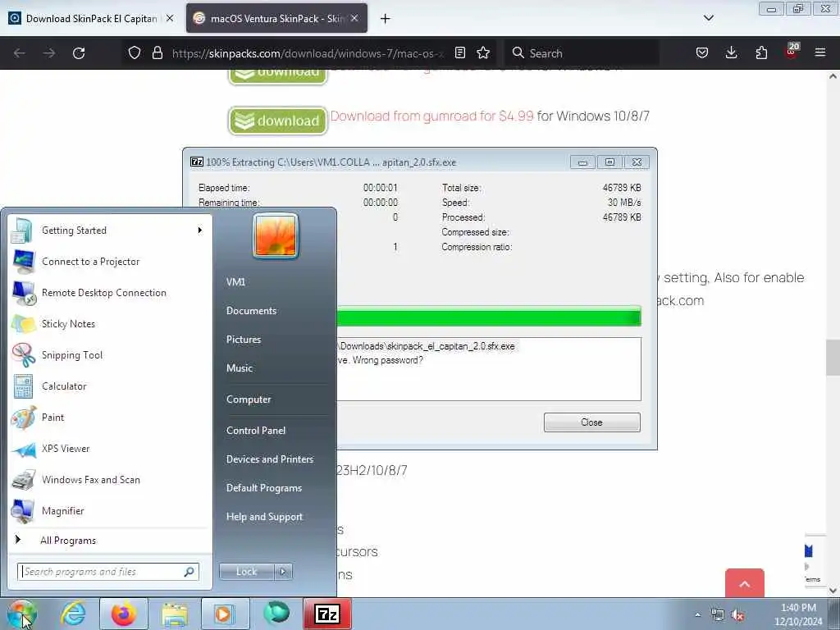Go forward in Firefox
Screen dimensions: 840x630
[48, 53]
